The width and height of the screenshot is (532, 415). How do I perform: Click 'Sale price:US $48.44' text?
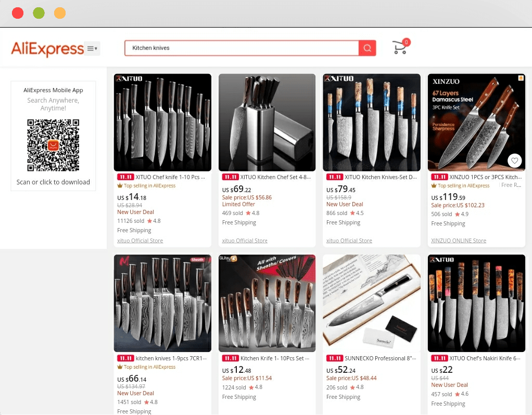351,378
